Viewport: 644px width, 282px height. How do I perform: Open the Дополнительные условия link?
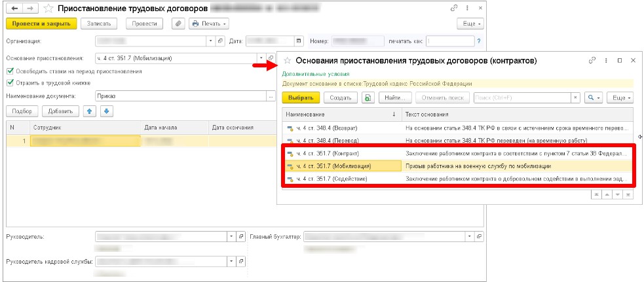315,74
